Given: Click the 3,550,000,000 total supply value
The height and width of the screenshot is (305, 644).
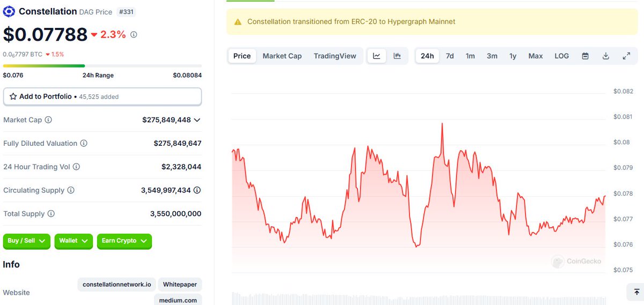Looking at the screenshot, I should (175, 214).
